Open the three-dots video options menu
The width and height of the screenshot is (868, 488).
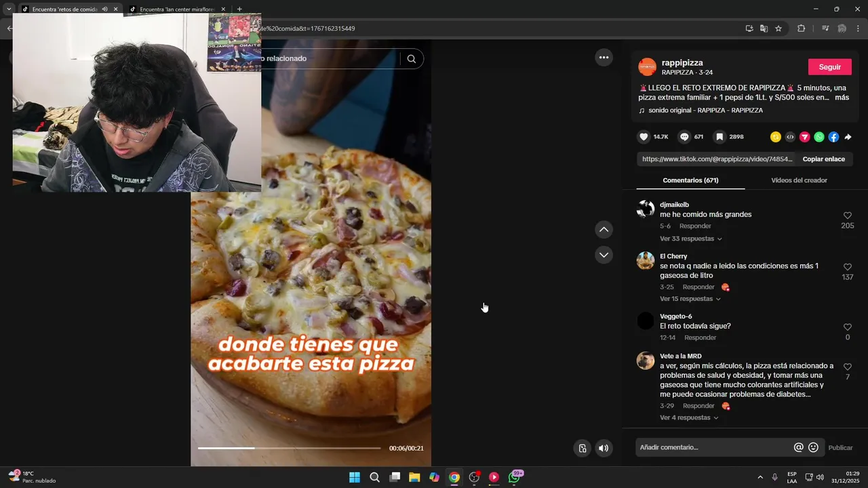pyautogui.click(x=604, y=58)
